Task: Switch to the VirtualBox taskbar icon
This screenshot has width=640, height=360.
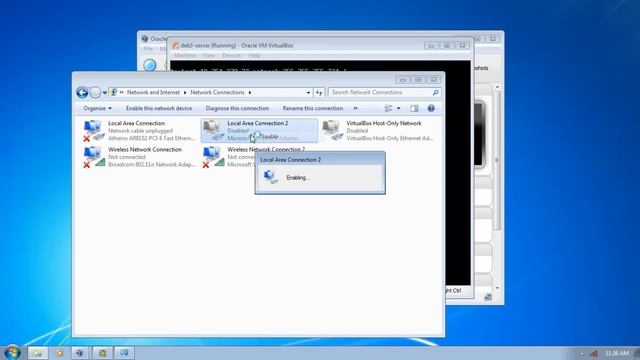Action: click(x=80, y=353)
